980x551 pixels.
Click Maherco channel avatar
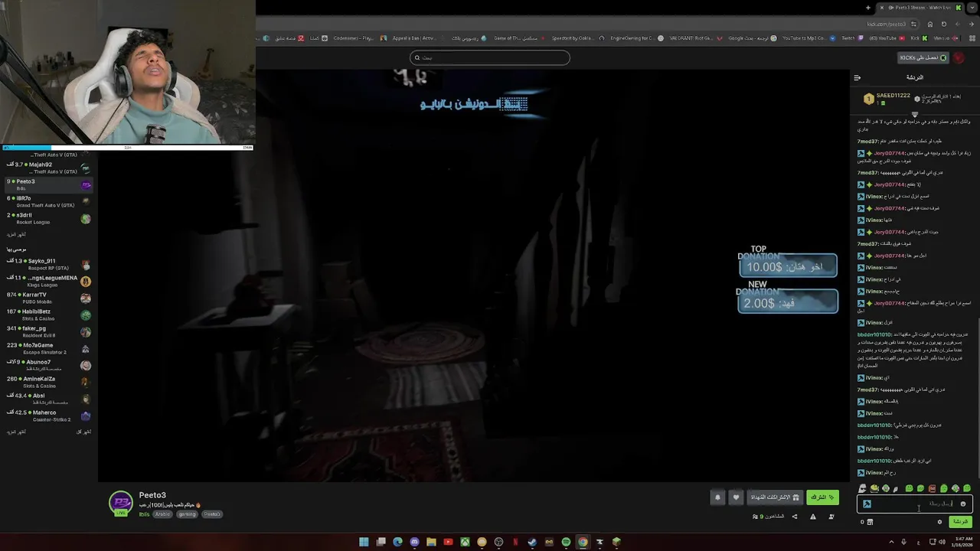86,416
